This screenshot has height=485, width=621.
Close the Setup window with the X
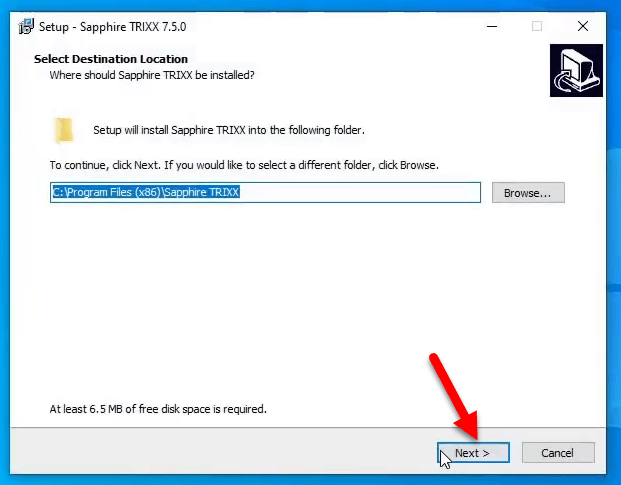pos(583,27)
